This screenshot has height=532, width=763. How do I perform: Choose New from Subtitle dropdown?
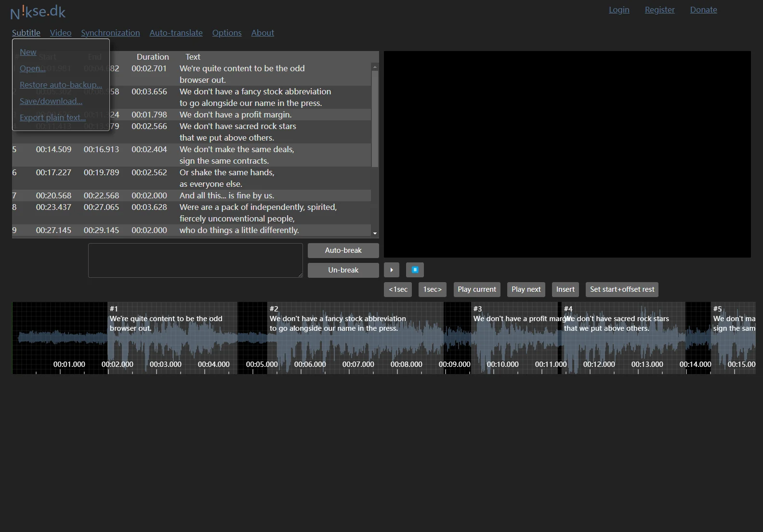[28, 52]
